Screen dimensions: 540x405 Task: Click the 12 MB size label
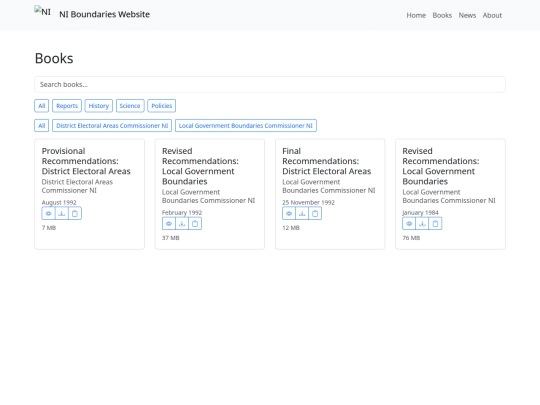click(291, 228)
